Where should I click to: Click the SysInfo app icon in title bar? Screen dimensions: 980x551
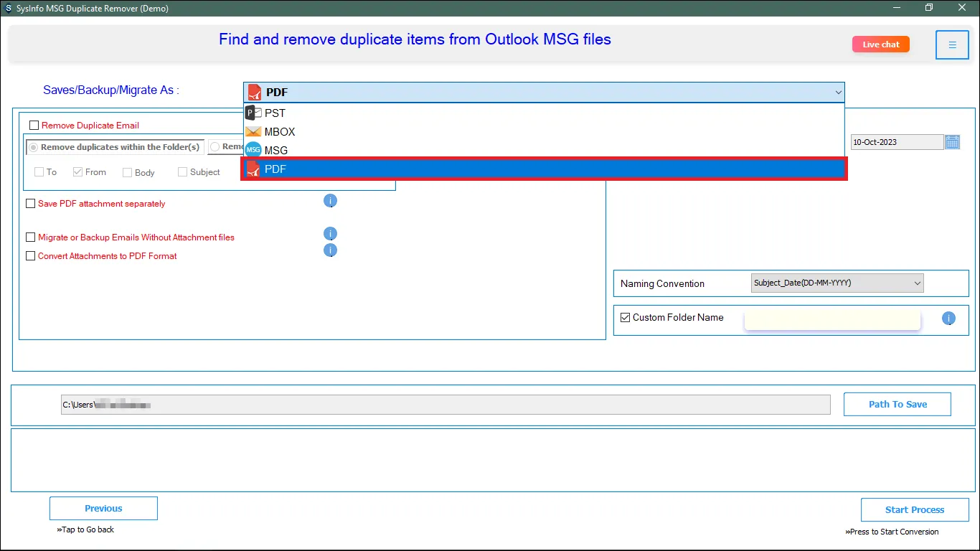(x=8, y=7)
